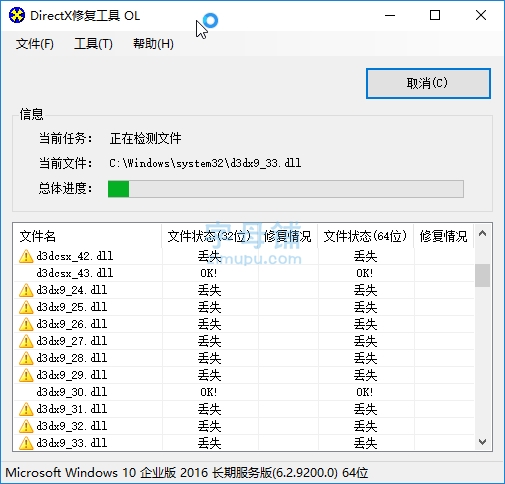
Task: Click warning icon beside d3dx9_33.dll
Action: pos(26,443)
